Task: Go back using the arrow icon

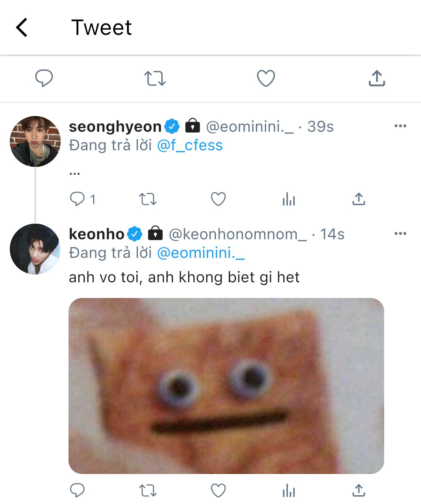Action: tap(22, 27)
